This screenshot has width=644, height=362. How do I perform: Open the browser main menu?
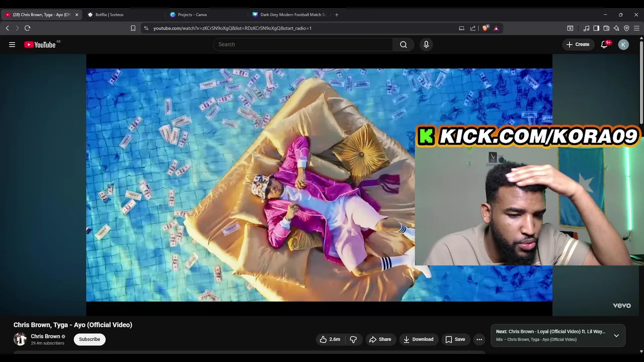pyautogui.click(x=637, y=28)
